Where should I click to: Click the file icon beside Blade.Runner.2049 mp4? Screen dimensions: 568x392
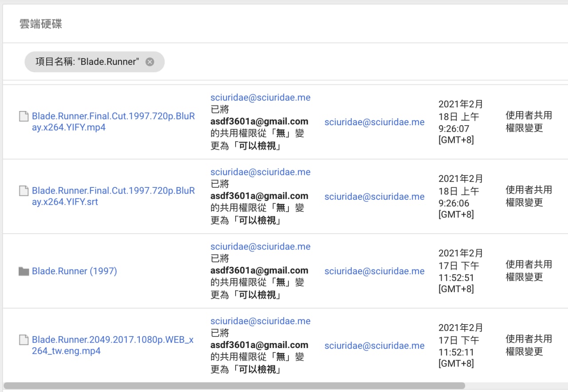click(24, 340)
